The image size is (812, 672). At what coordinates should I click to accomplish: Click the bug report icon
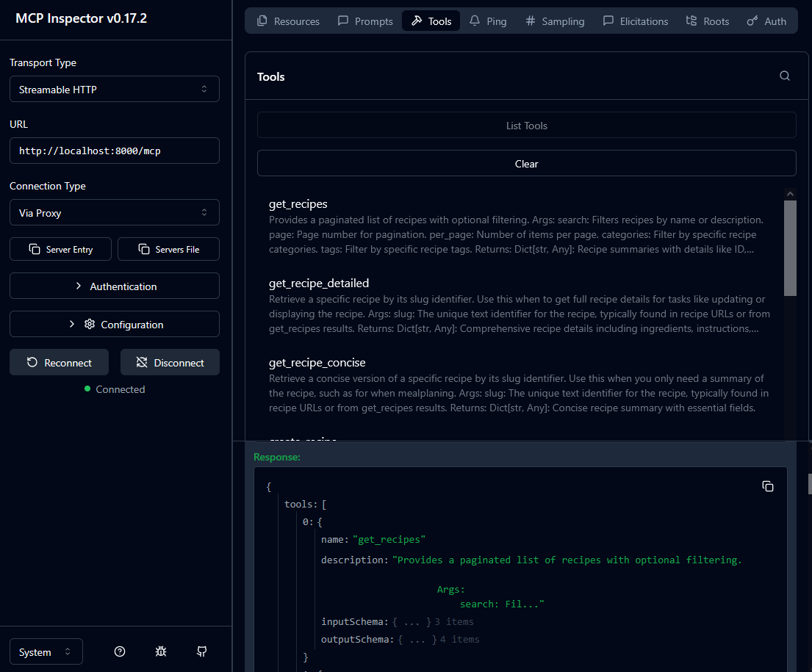161,651
